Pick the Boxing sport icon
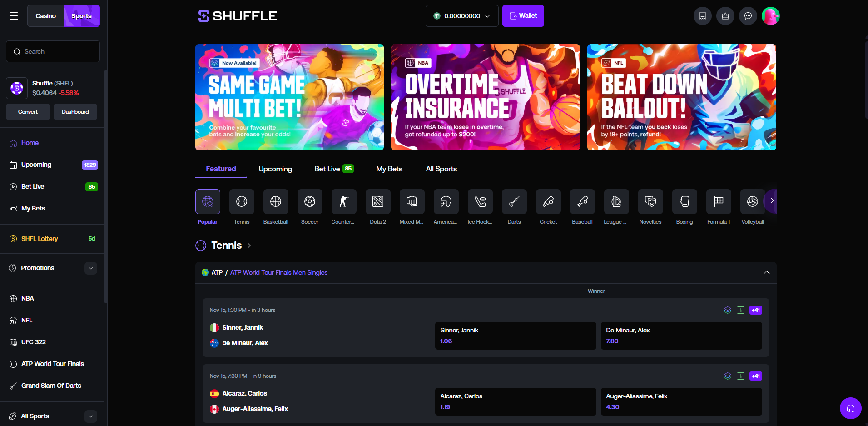868x426 pixels. (684, 201)
